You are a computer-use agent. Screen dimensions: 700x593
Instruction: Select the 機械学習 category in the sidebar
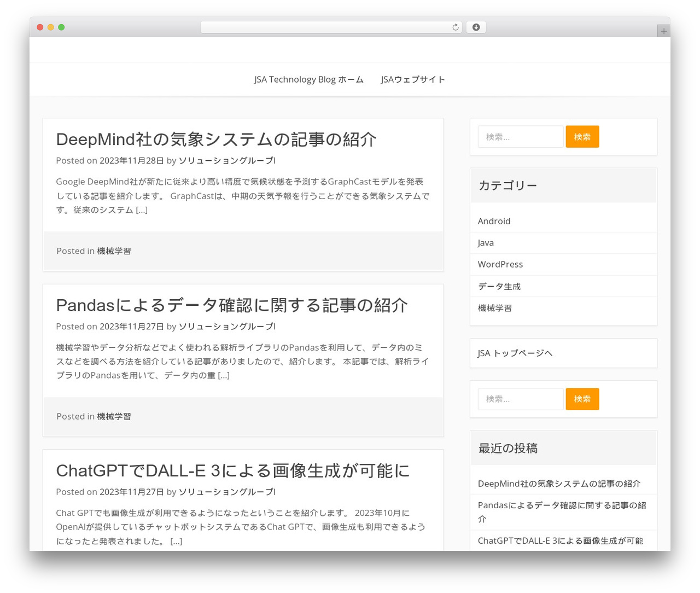495,308
